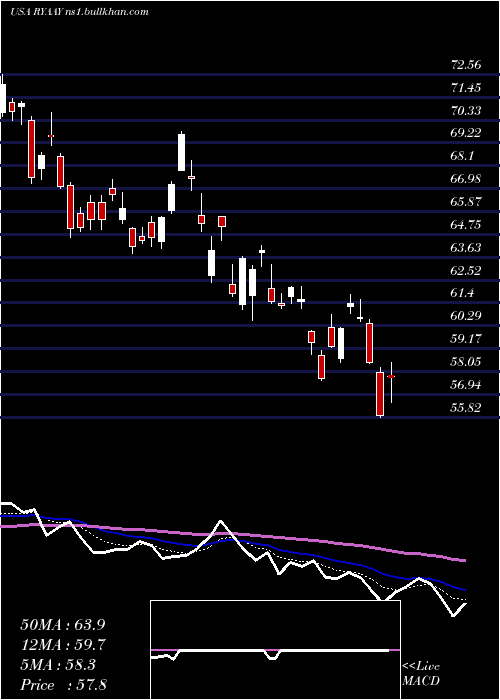Viewport: 500px width, 700px height.
Task: Click the 70.33 price axis label
Action: tap(466, 110)
